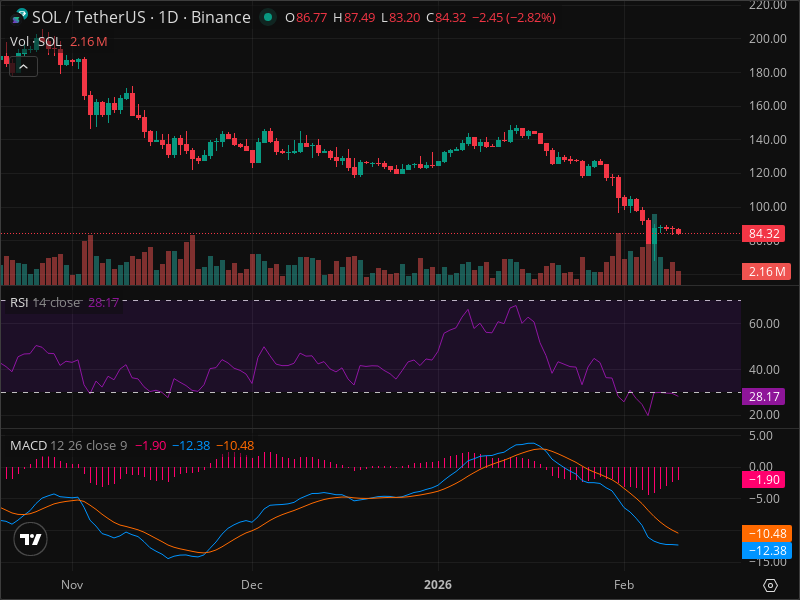
Task: Open chart settings gear icon
Action: 770,585
